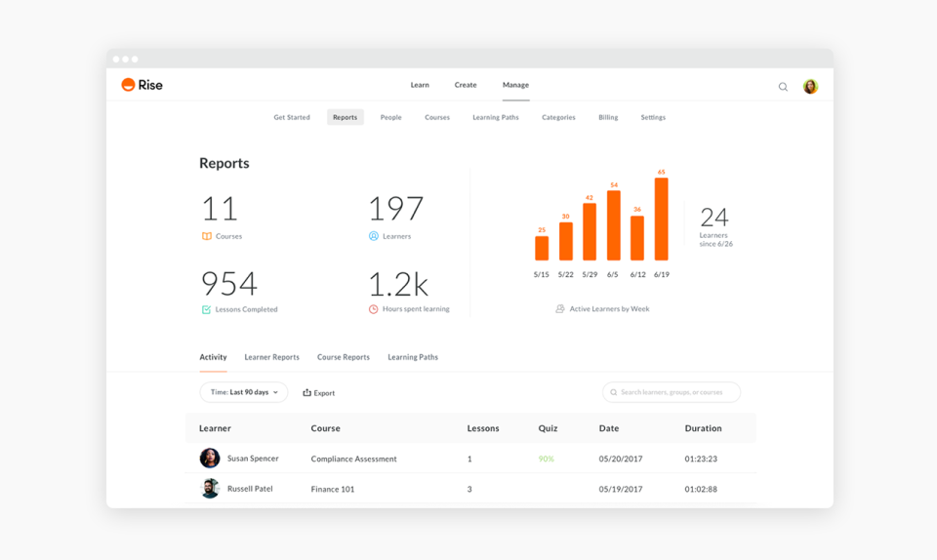Click the Reports page heading
This screenshot has width=937, height=560.
pos(224,163)
